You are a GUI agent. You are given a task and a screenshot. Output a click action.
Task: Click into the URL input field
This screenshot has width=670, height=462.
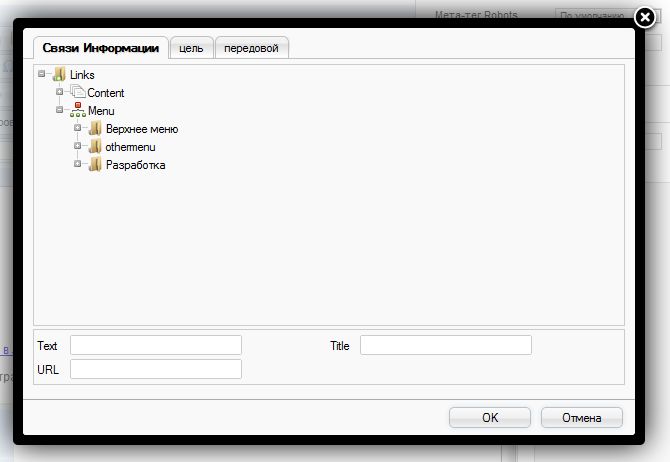pyautogui.click(x=156, y=369)
